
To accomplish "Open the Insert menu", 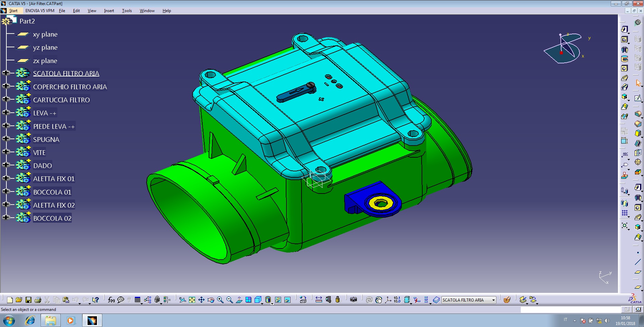I will (109, 11).
